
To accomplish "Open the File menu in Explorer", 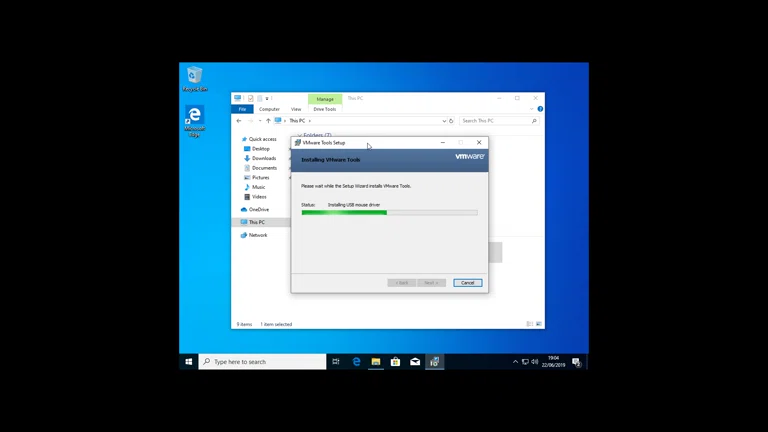I will [x=242, y=109].
